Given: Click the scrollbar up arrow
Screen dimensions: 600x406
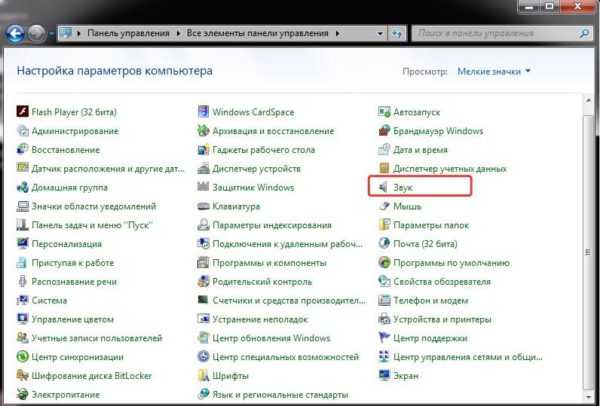Looking at the screenshot, I should pos(589,101).
